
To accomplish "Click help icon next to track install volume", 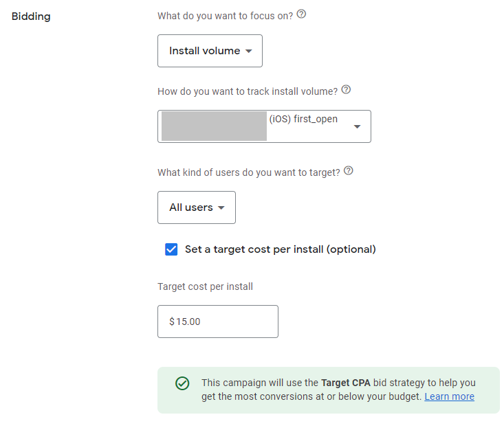I will (x=346, y=90).
